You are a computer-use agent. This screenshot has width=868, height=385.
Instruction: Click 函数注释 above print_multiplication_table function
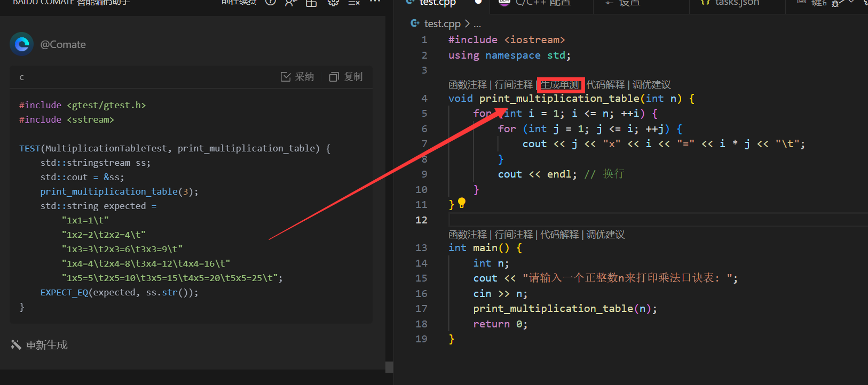(x=468, y=85)
